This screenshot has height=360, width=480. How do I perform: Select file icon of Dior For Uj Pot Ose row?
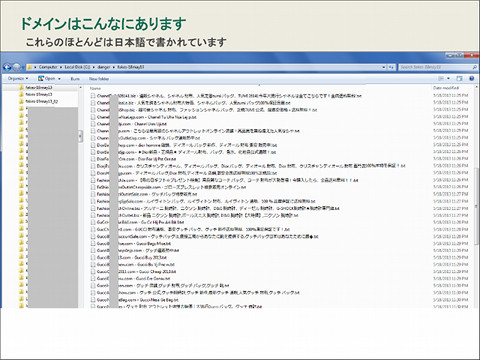point(93,159)
